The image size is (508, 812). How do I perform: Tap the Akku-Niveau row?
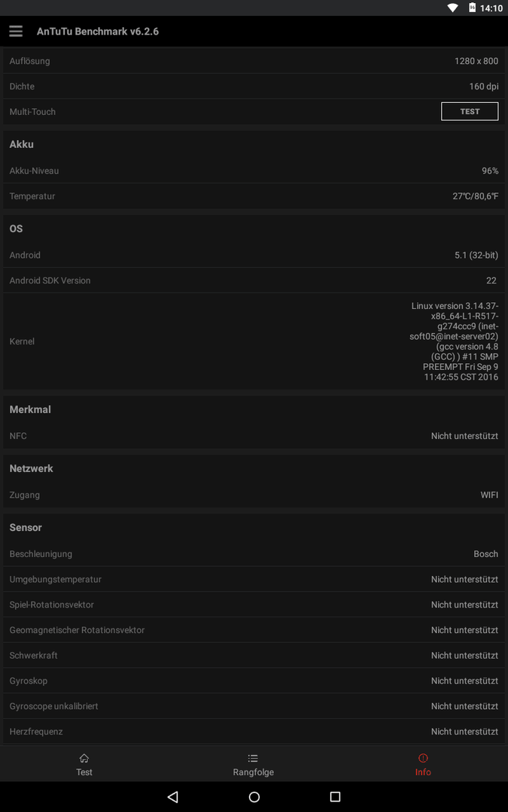(x=254, y=171)
